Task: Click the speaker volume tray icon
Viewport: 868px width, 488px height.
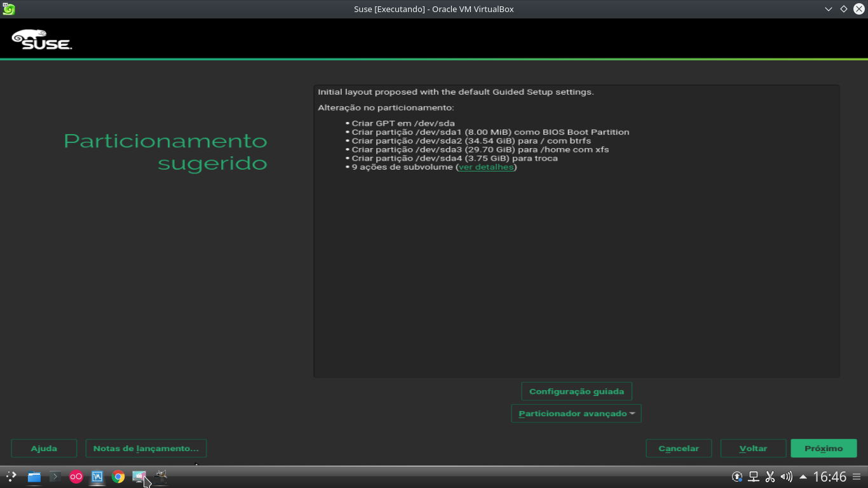Action: (787, 476)
